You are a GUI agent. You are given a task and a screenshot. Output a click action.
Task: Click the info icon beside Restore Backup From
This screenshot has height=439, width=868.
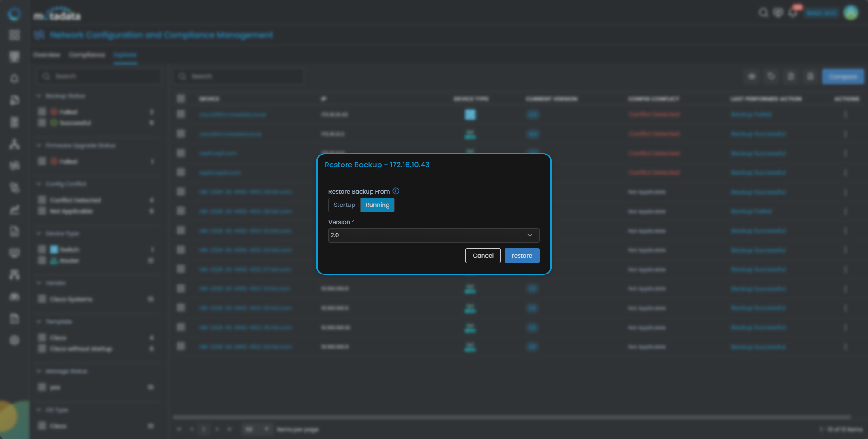click(396, 191)
